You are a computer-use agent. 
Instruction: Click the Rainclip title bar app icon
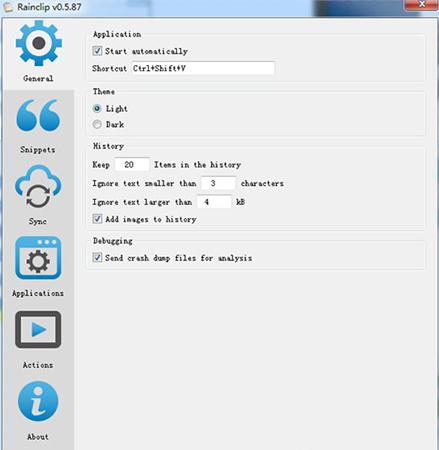click(7, 7)
